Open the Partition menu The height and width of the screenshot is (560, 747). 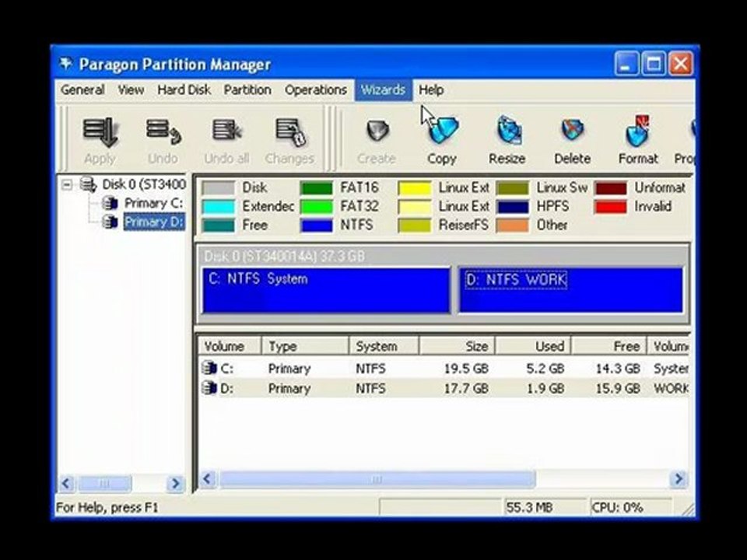[247, 90]
